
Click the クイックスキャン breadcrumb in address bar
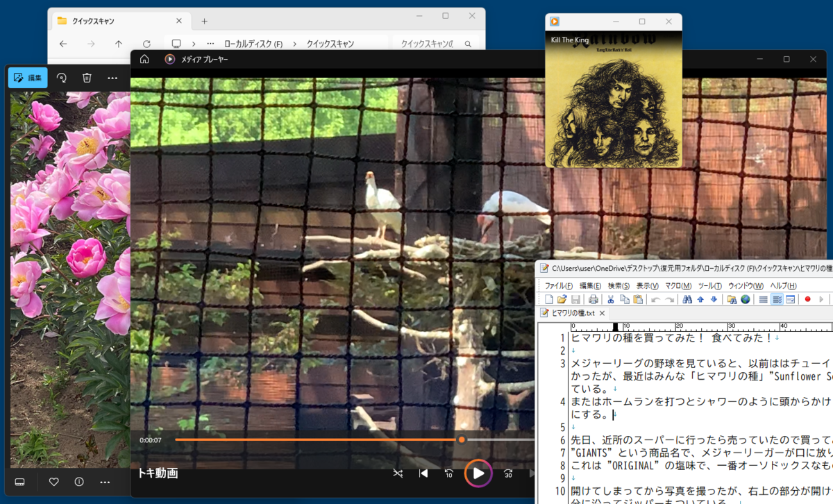pyautogui.click(x=330, y=44)
